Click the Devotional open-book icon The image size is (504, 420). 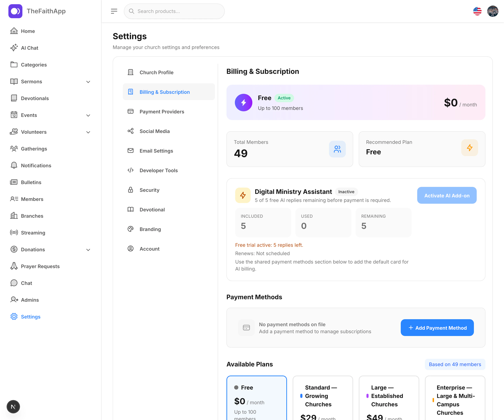(x=131, y=209)
